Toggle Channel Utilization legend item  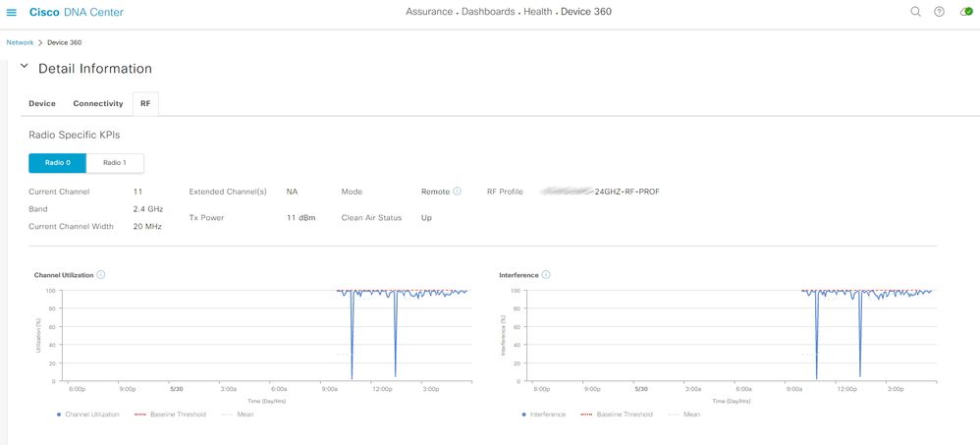(x=87, y=415)
